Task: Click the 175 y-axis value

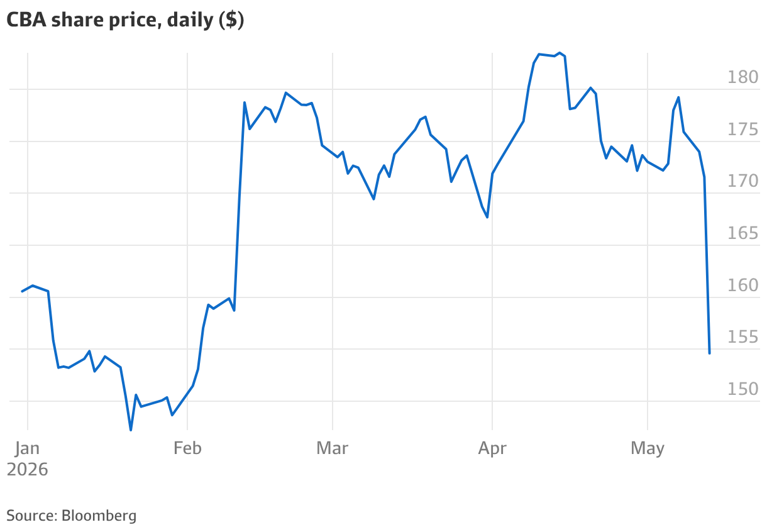Action: point(743,130)
